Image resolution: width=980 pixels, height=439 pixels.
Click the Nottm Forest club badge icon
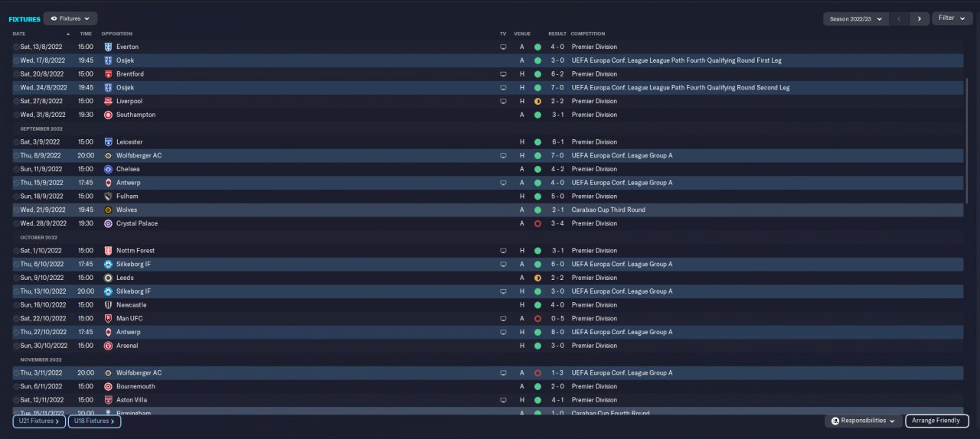108,251
